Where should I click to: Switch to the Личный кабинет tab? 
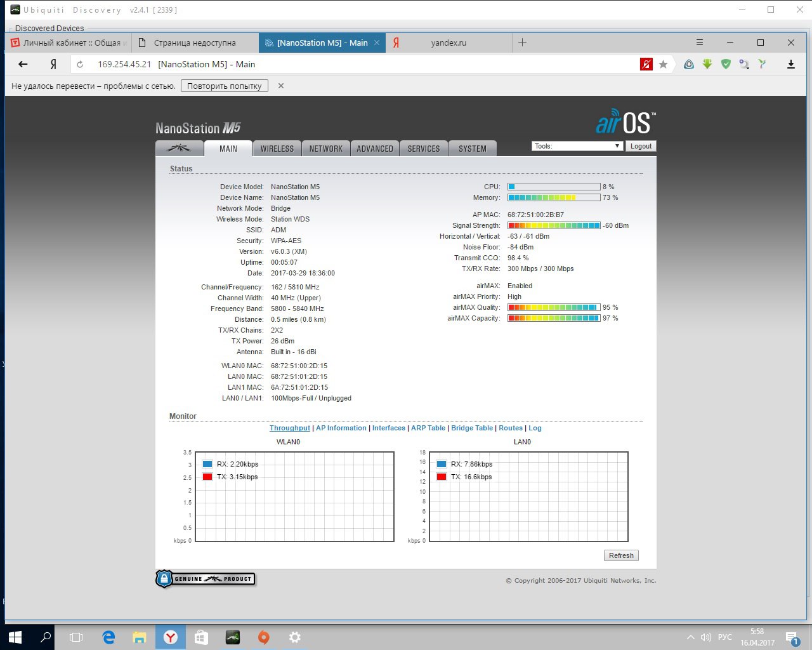(69, 43)
